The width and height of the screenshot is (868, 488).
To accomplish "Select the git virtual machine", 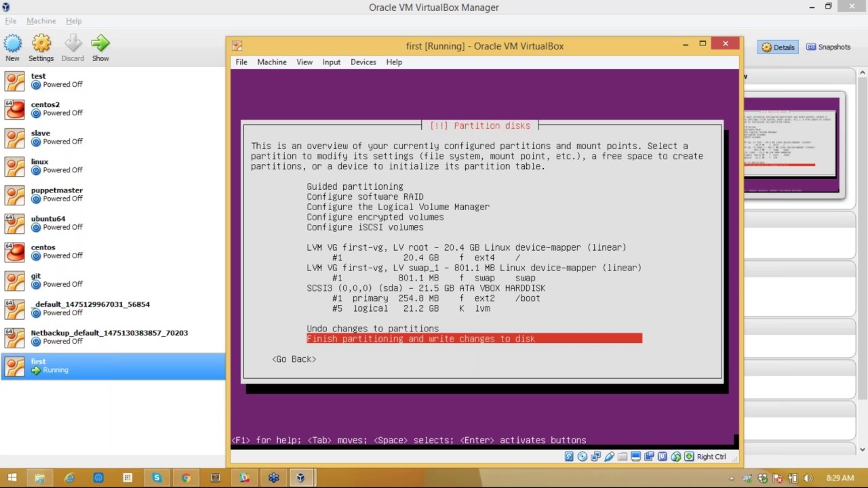I will [113, 280].
